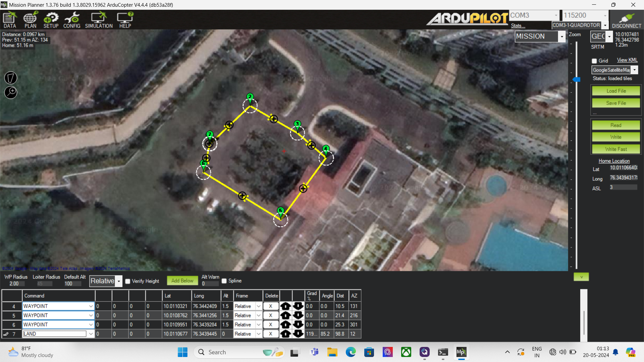Click the map zoom slider handle
Image resolution: width=644 pixels, height=362 pixels.
576,79
